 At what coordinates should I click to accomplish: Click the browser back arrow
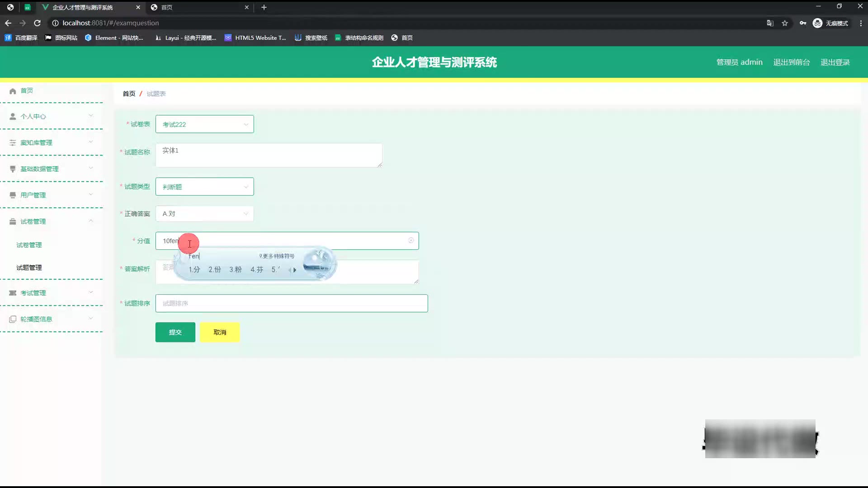[x=8, y=23]
